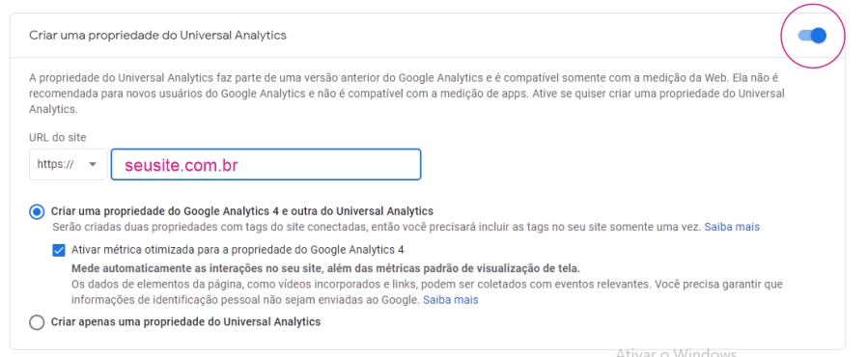Open the https:// protocol dropdown
The image size is (868, 357).
tap(69, 164)
